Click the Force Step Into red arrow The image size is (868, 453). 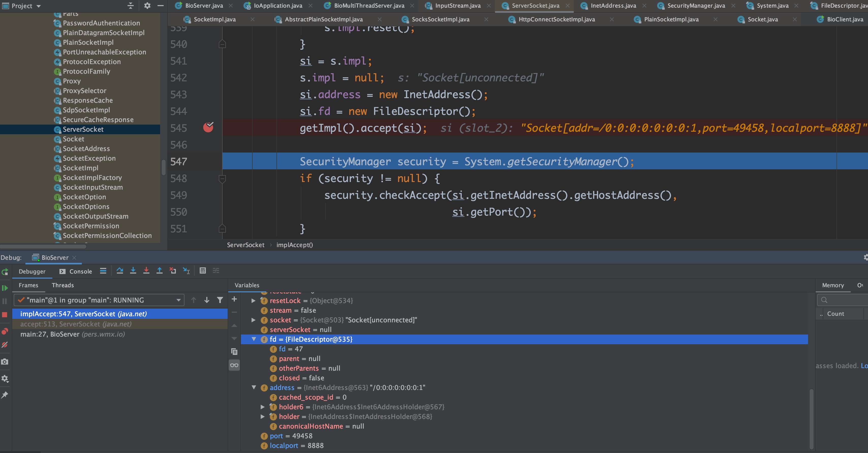coord(146,271)
